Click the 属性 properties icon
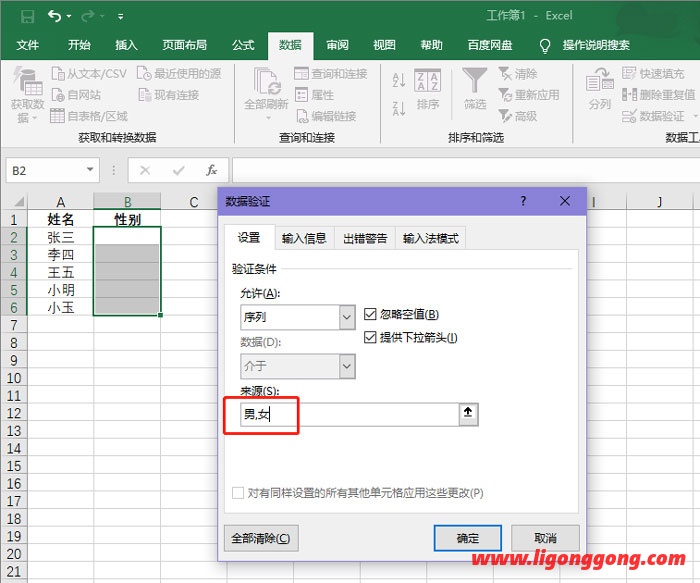The image size is (700, 583). click(x=301, y=95)
